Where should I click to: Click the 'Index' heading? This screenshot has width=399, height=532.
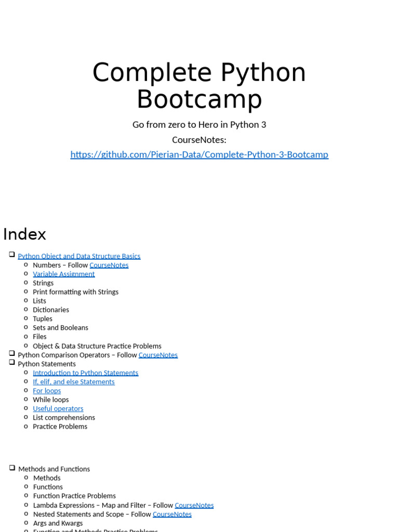pyautogui.click(x=24, y=234)
